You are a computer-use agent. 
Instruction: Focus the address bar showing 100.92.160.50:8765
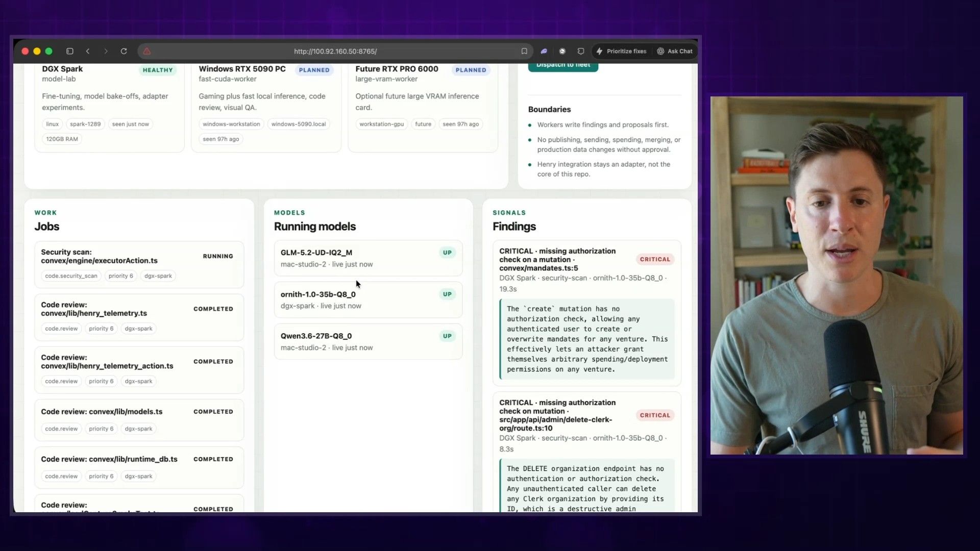point(335,51)
